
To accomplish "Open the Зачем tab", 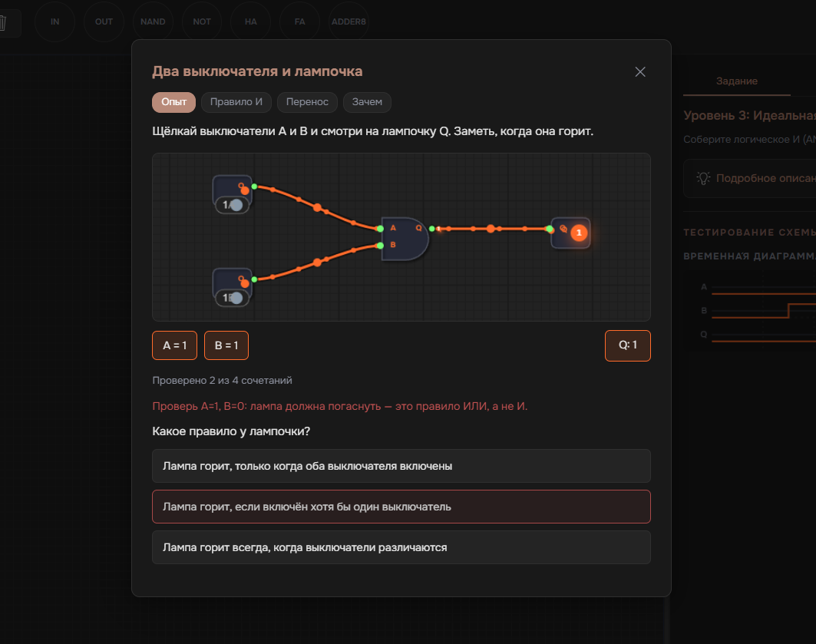I will click(x=367, y=102).
